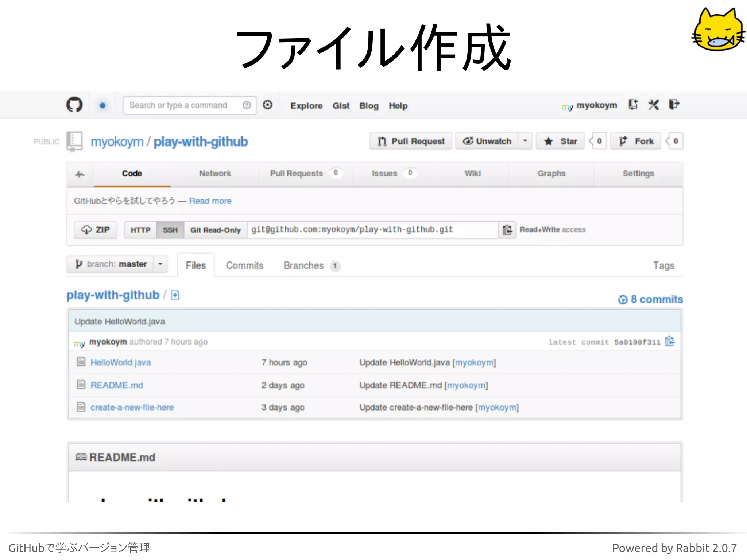Expand the Unwatch dropdown arrow
747x560 pixels.
(x=525, y=141)
